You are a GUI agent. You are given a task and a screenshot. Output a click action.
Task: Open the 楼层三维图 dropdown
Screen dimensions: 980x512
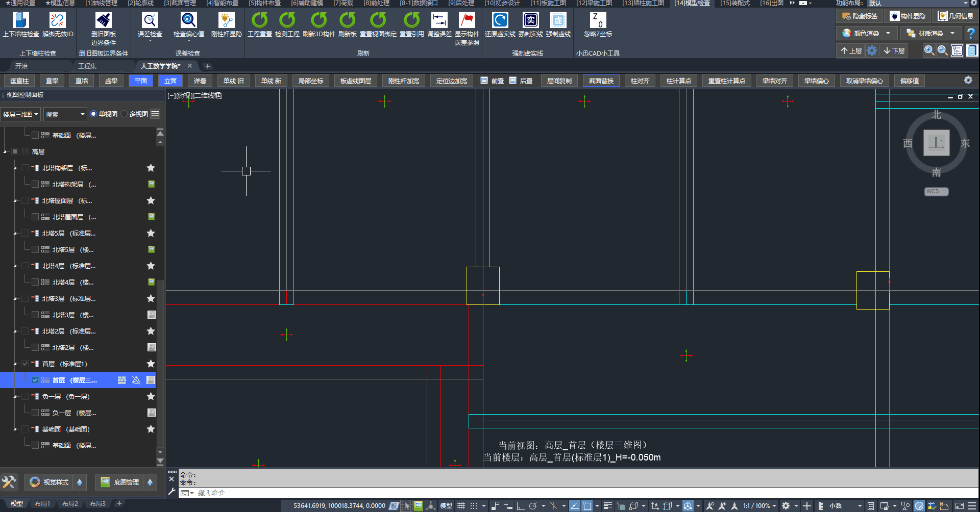pyautogui.click(x=20, y=114)
